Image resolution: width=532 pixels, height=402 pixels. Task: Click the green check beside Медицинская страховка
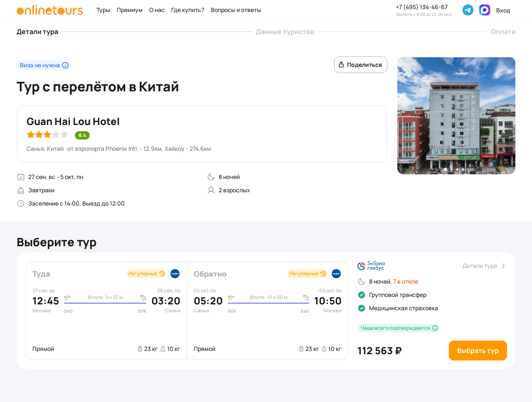[x=362, y=308]
